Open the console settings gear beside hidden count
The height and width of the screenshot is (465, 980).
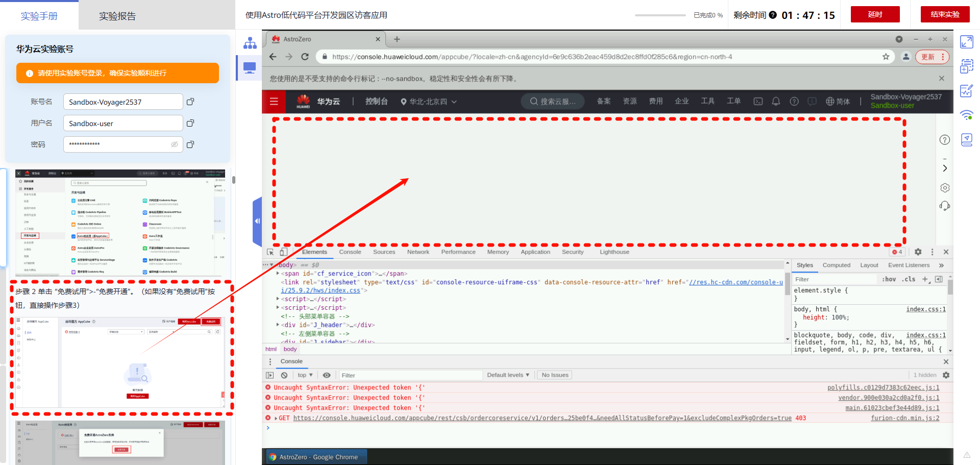click(x=946, y=375)
